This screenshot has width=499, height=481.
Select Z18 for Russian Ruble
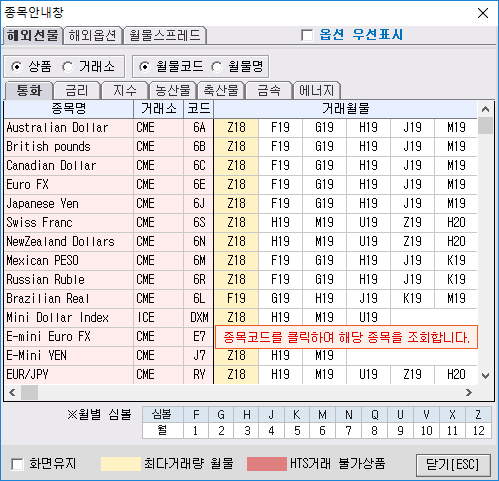tap(236, 280)
